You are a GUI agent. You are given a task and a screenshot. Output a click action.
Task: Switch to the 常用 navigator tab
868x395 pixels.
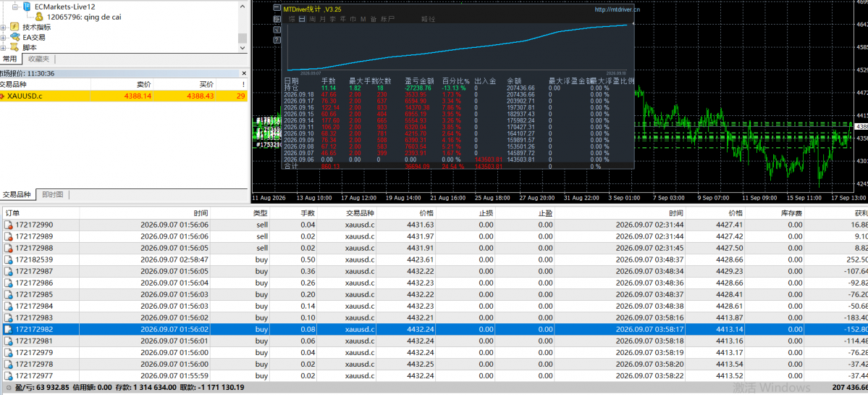(10, 59)
